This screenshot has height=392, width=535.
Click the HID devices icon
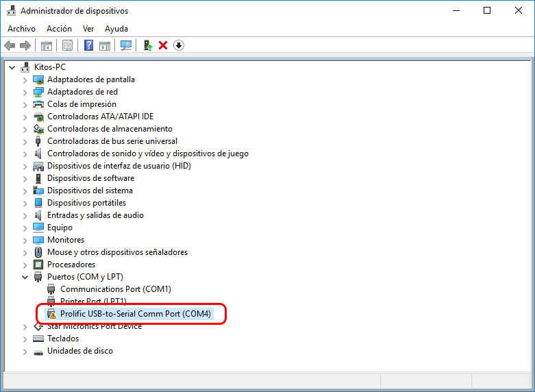(38, 167)
